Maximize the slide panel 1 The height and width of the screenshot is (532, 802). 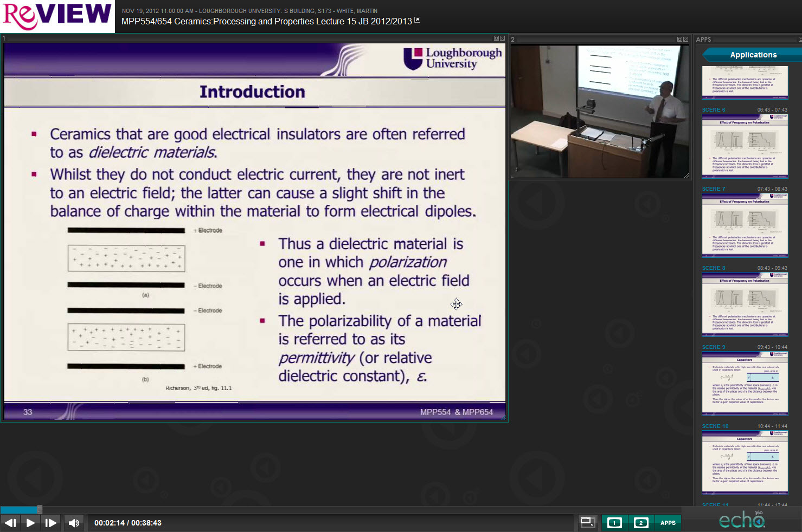pos(496,38)
